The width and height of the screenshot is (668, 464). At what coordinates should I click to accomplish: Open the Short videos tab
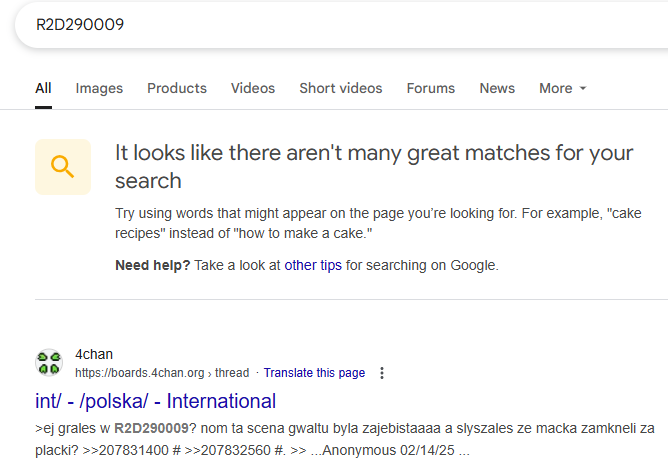(341, 88)
